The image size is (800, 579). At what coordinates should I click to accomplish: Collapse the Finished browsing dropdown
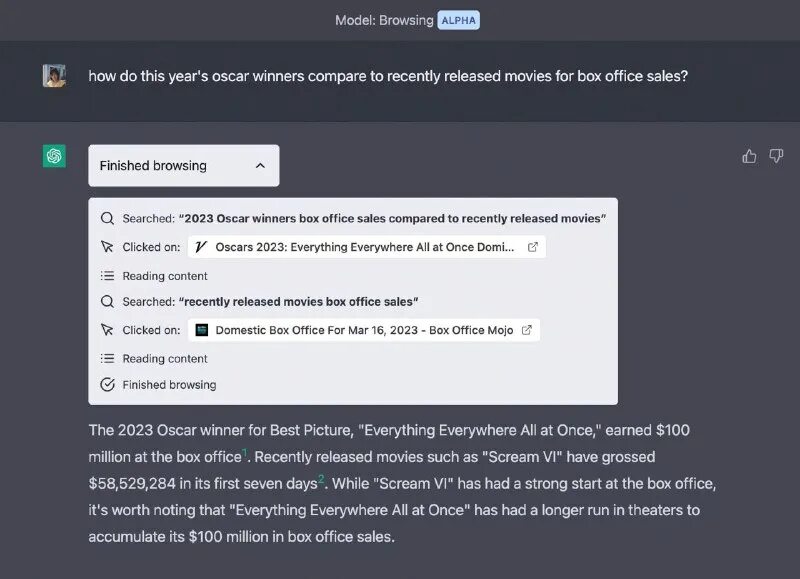(184, 166)
